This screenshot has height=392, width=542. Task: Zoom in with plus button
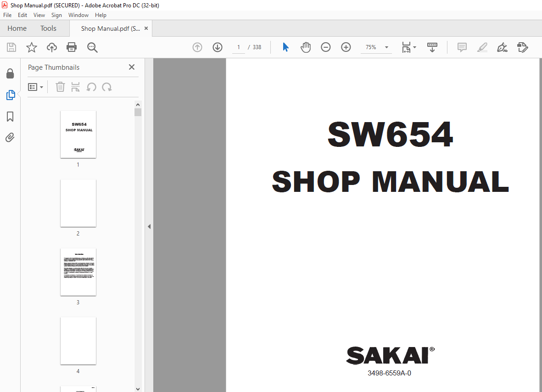(346, 47)
